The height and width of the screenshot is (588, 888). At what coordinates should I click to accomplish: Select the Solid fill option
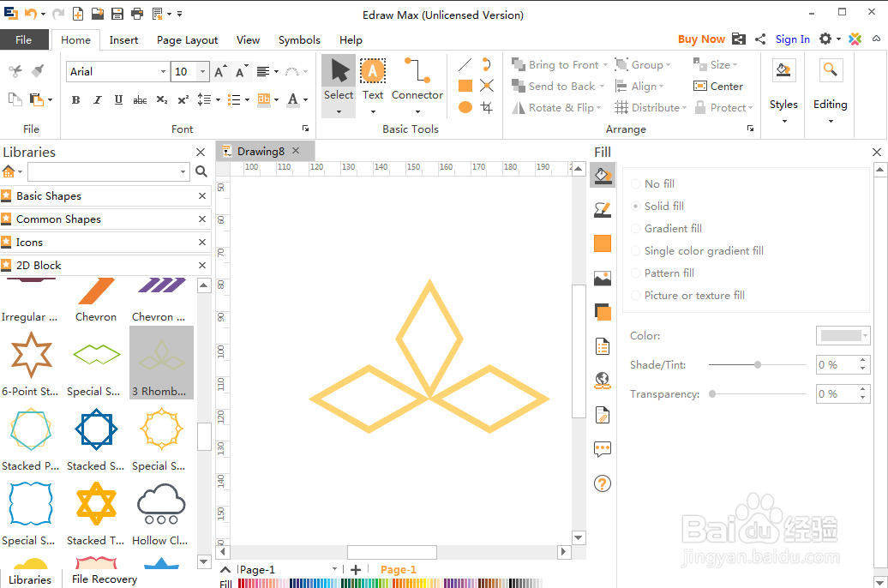click(657, 207)
